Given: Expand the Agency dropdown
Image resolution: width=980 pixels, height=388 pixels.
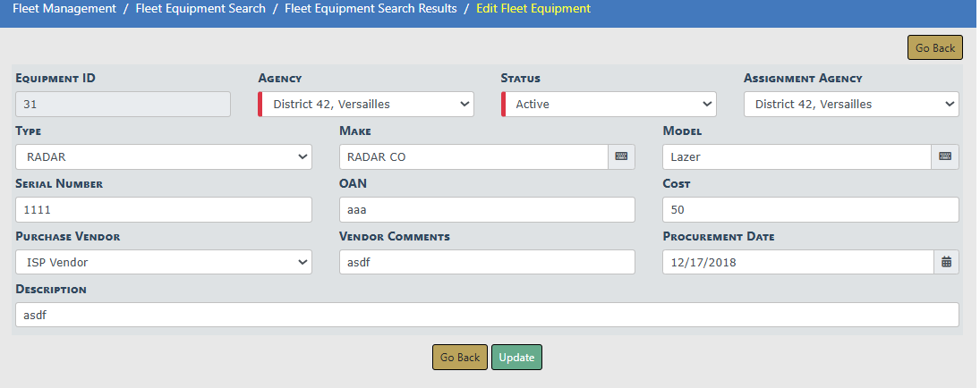Looking at the screenshot, I should 366,105.
